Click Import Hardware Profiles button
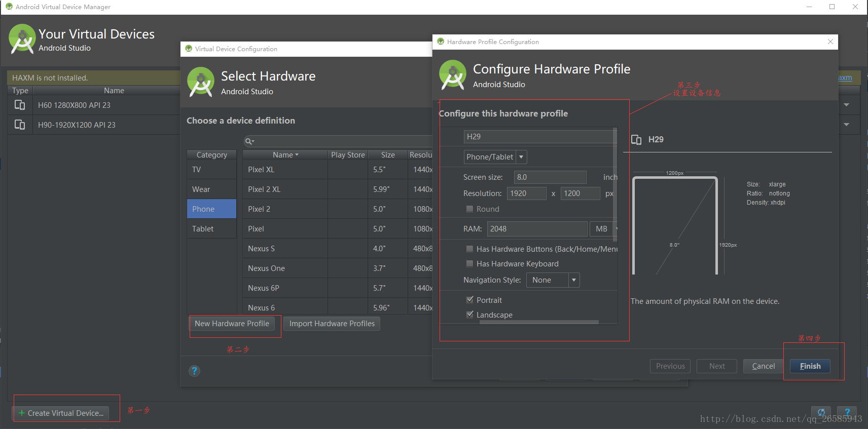Screen dimensions: 868x429 [332, 323]
